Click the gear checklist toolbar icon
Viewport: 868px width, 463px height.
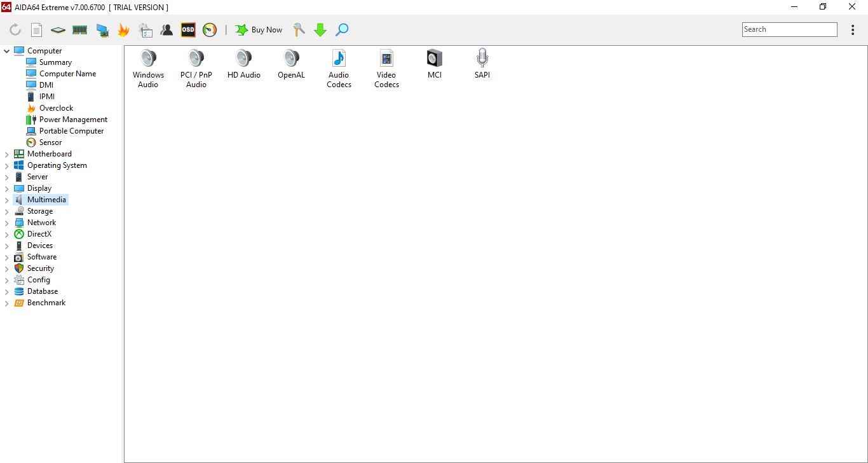145,30
